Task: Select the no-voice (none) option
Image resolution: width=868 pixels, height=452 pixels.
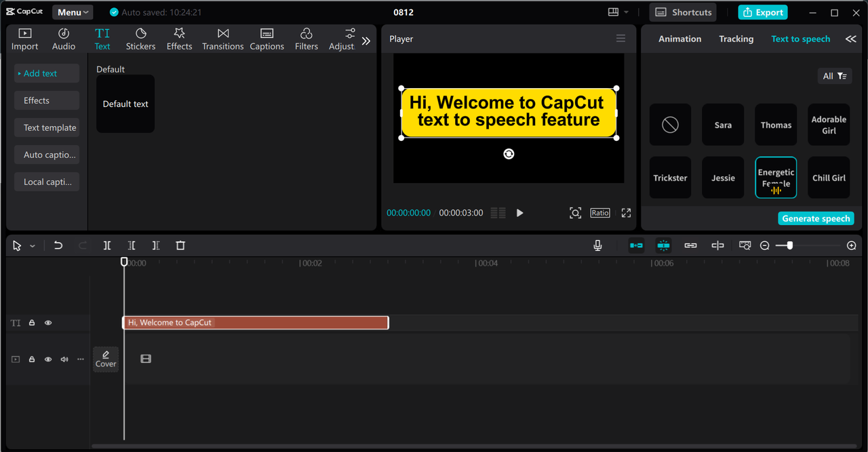Action: coord(670,125)
